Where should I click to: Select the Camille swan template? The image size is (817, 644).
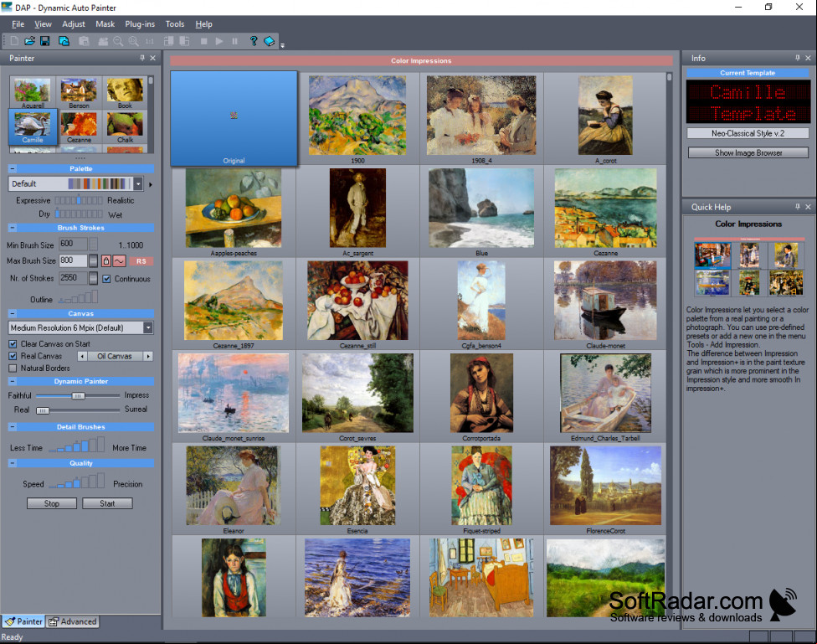point(33,126)
